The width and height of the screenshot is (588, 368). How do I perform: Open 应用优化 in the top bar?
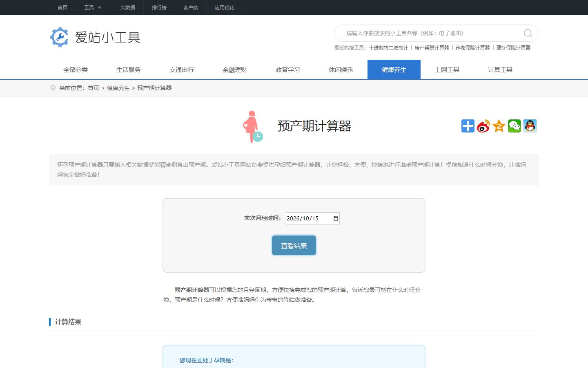point(225,7)
